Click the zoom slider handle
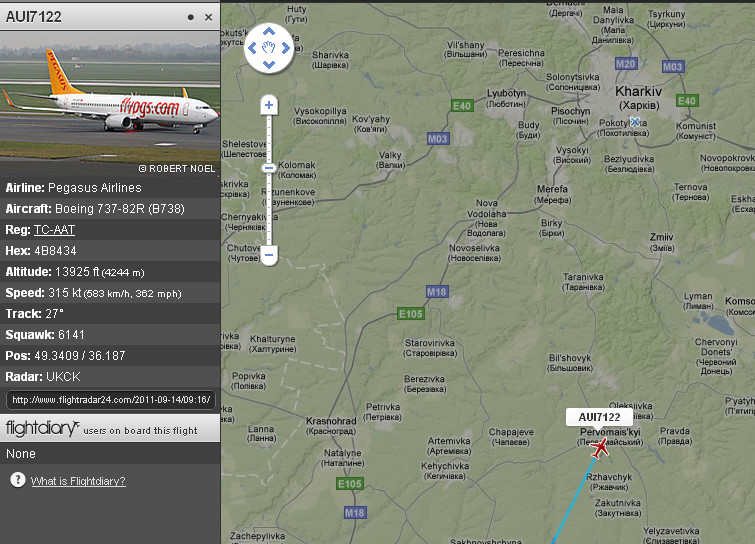Screen dimensions: 755x544 [269, 168]
